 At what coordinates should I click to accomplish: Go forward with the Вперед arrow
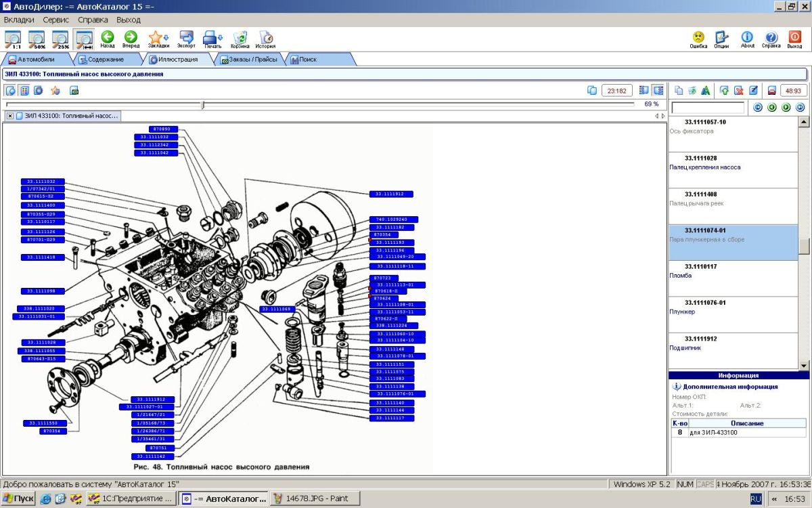(131, 39)
